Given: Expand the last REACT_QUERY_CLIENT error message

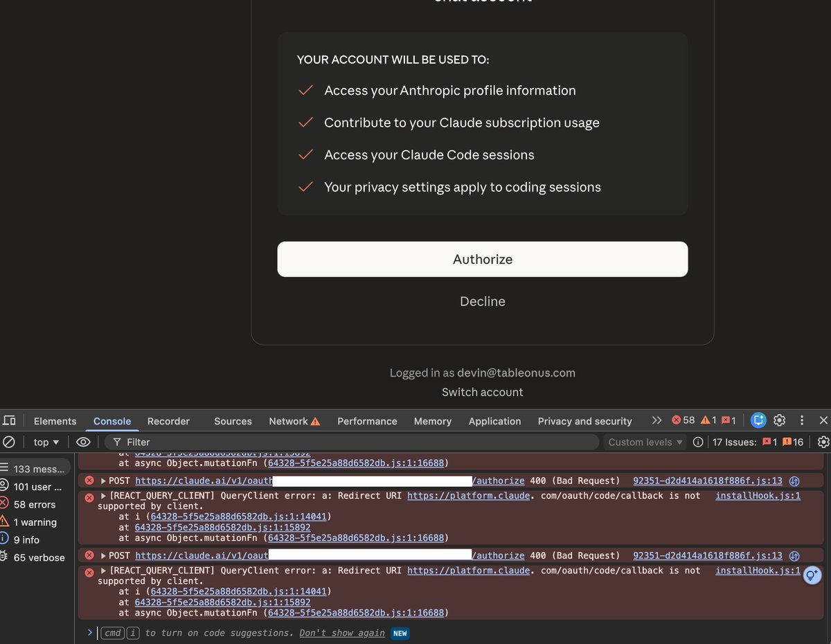Looking at the screenshot, I should pos(104,570).
